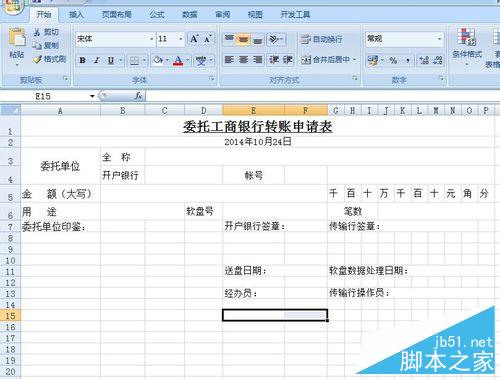Open text orientation options
Image resolution: width=500 pixels, height=379 pixels.
(x=276, y=39)
